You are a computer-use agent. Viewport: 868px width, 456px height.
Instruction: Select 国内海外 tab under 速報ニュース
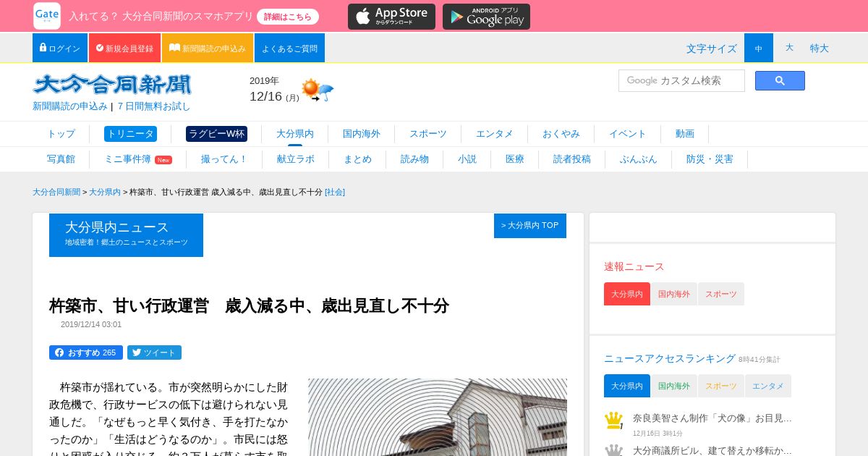[x=674, y=294]
